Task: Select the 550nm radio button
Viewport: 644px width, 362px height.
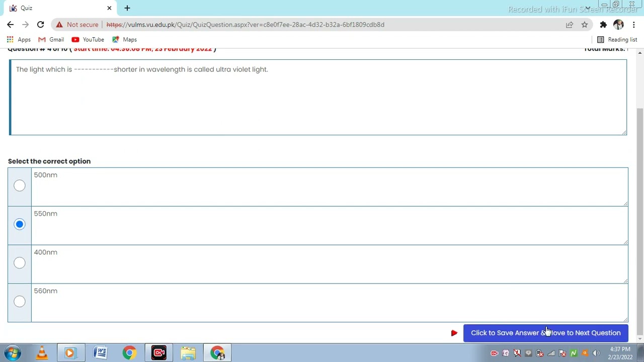Action: point(19,224)
